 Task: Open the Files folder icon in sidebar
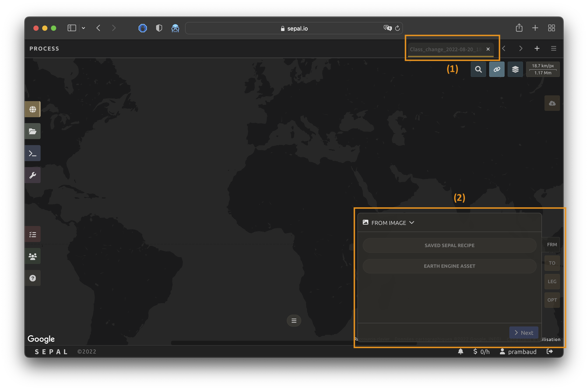coord(32,131)
